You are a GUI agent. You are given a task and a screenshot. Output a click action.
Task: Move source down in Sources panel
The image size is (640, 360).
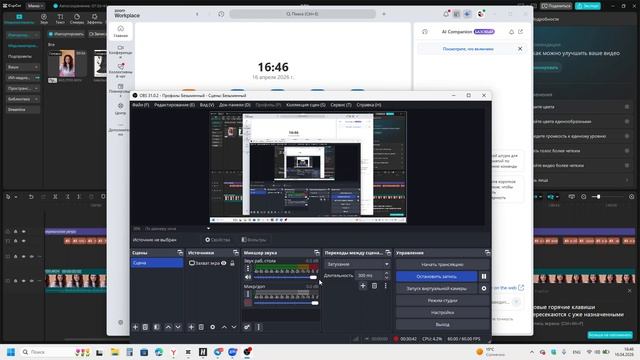point(234,327)
